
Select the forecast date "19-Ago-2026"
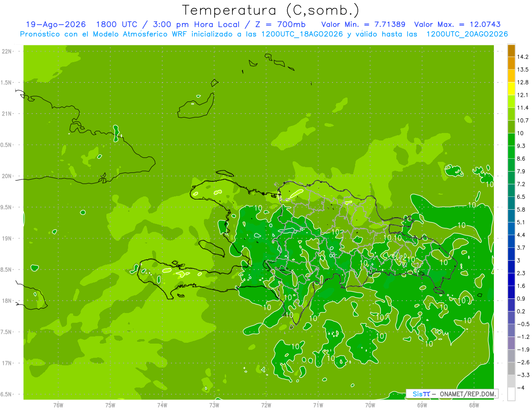coord(55,24)
